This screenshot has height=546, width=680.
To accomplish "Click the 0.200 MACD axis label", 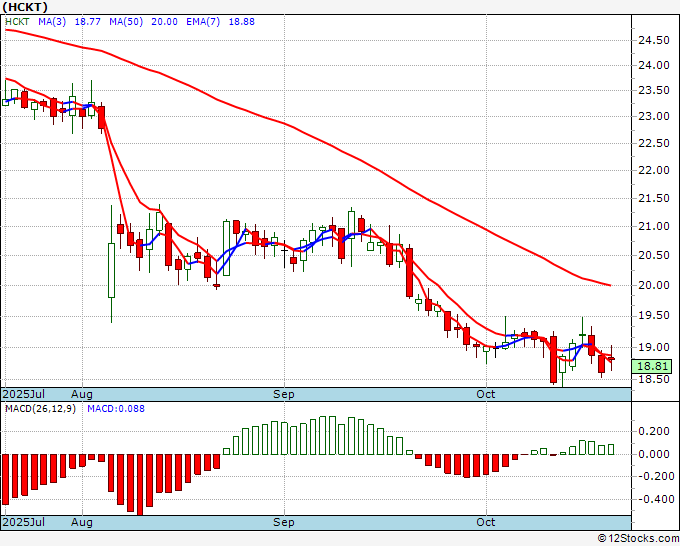I will tap(654, 431).
